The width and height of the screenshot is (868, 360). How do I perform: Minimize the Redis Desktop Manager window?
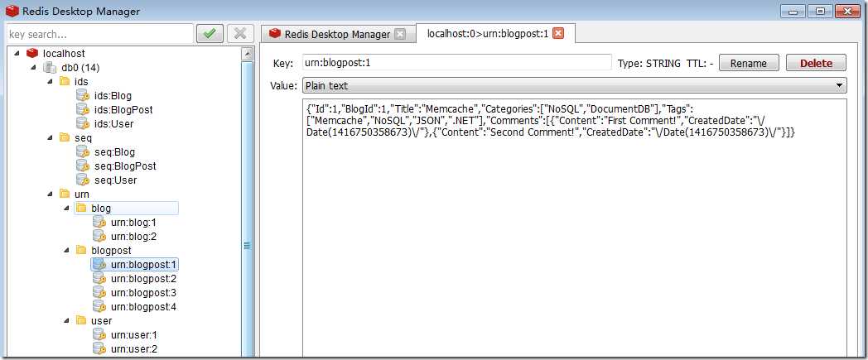(793, 11)
